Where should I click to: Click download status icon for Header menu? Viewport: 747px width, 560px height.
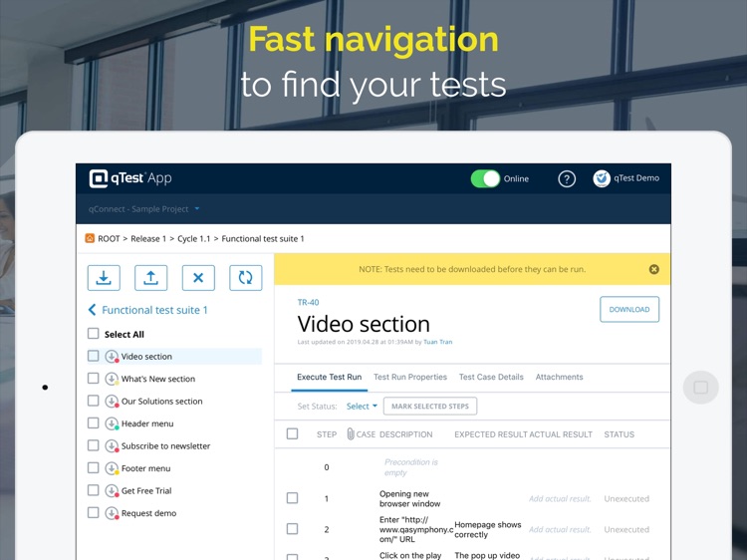tap(112, 423)
